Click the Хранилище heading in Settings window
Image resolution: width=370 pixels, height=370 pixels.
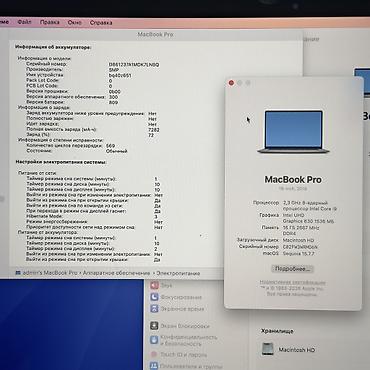click(x=277, y=331)
